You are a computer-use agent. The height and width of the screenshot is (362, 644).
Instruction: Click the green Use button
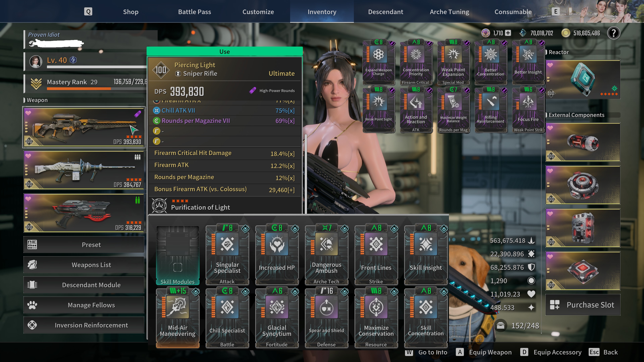point(225,51)
